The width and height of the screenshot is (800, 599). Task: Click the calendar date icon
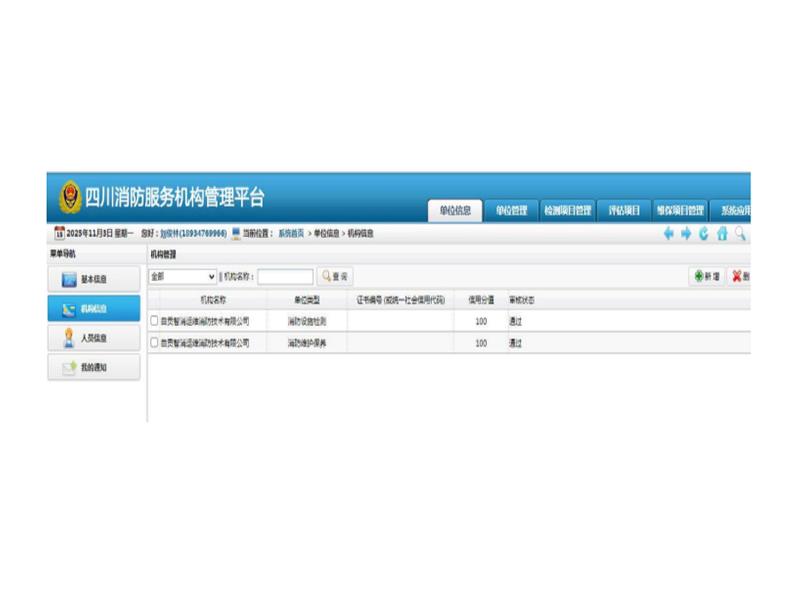60,233
